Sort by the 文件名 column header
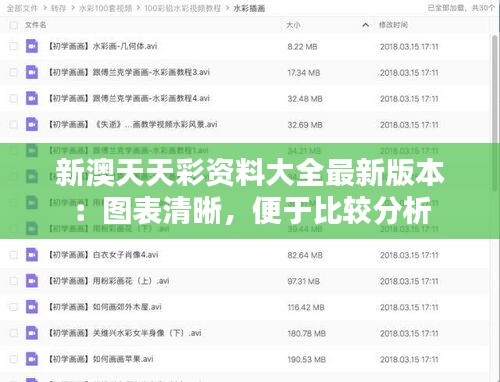 point(36,25)
